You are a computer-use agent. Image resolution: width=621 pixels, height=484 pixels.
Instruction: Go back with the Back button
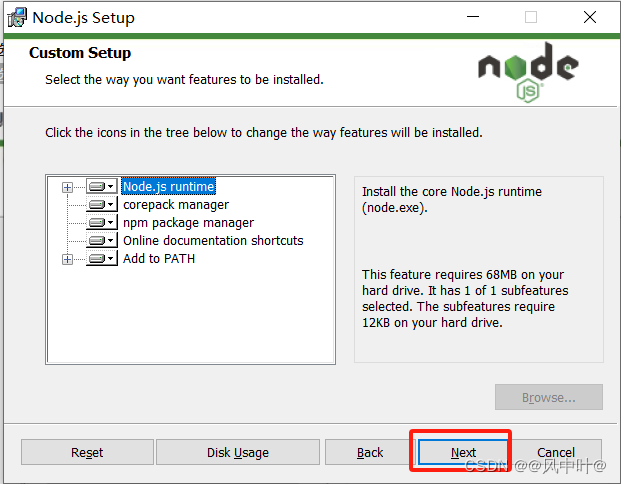[x=370, y=452]
